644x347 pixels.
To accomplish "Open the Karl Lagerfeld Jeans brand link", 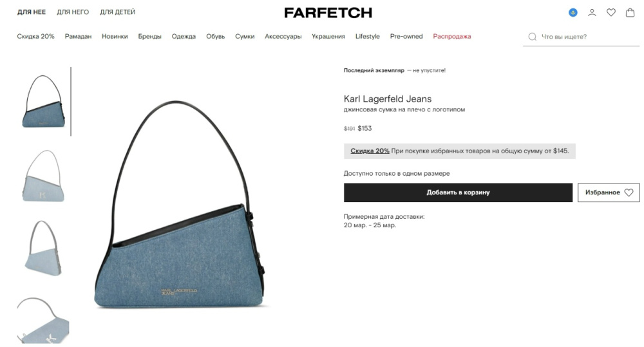I will click(x=388, y=99).
